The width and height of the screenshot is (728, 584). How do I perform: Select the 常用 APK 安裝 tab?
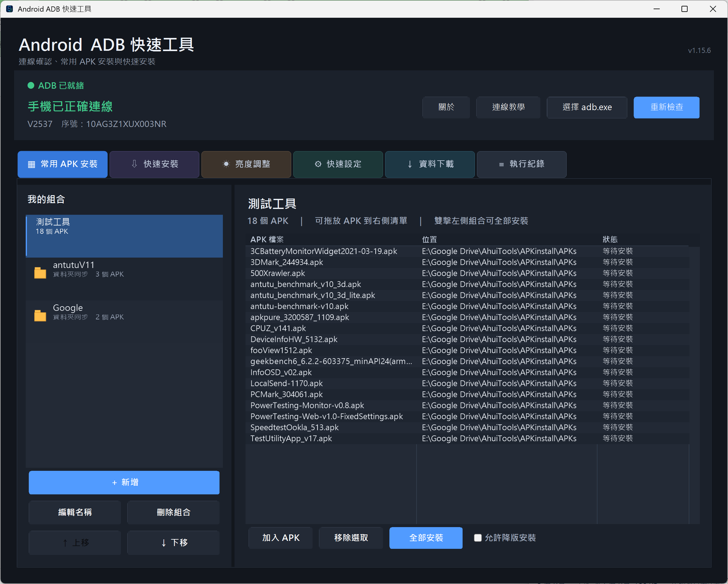62,164
